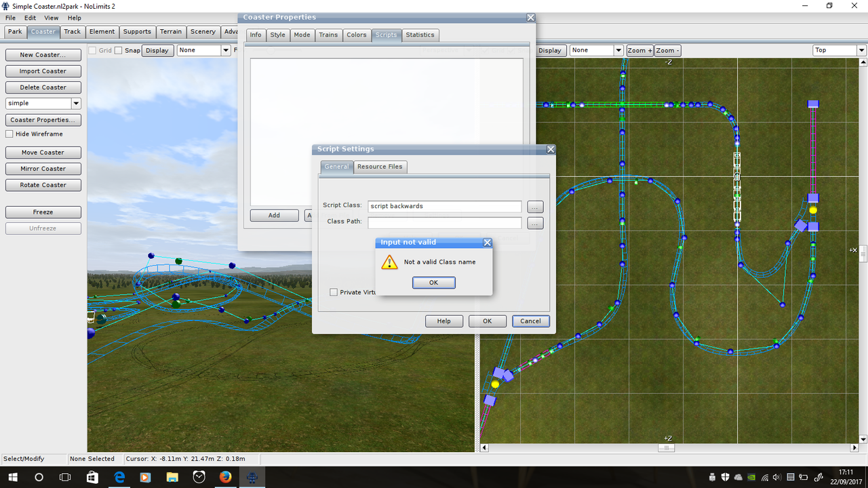Switch to the Supports tab
Image resolution: width=868 pixels, height=488 pixels.
137,32
